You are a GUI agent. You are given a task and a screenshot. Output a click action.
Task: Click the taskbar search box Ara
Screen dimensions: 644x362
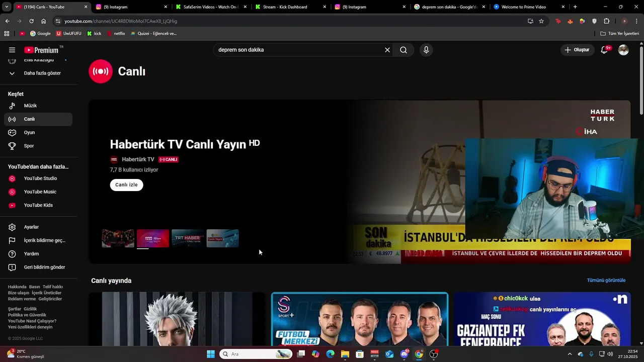coord(256,354)
